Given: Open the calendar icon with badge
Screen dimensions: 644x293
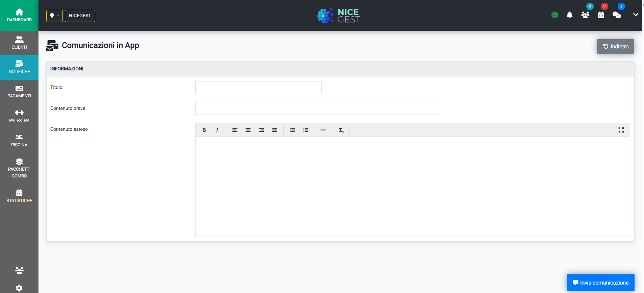Looking at the screenshot, I should click(x=601, y=15).
